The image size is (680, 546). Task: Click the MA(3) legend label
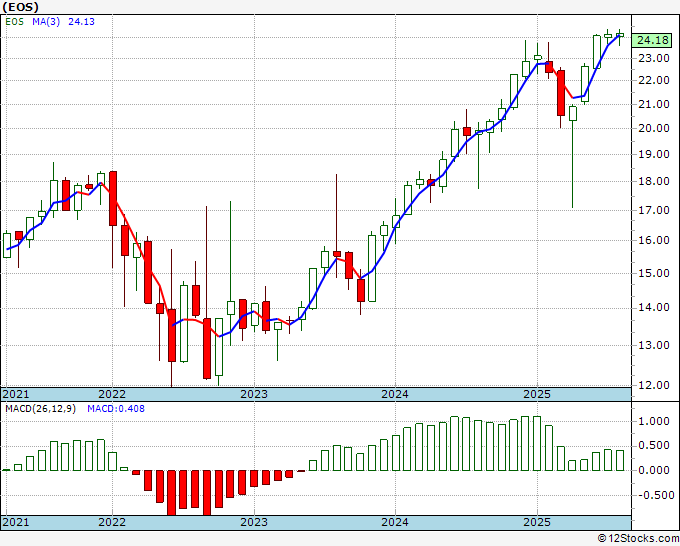[46, 22]
